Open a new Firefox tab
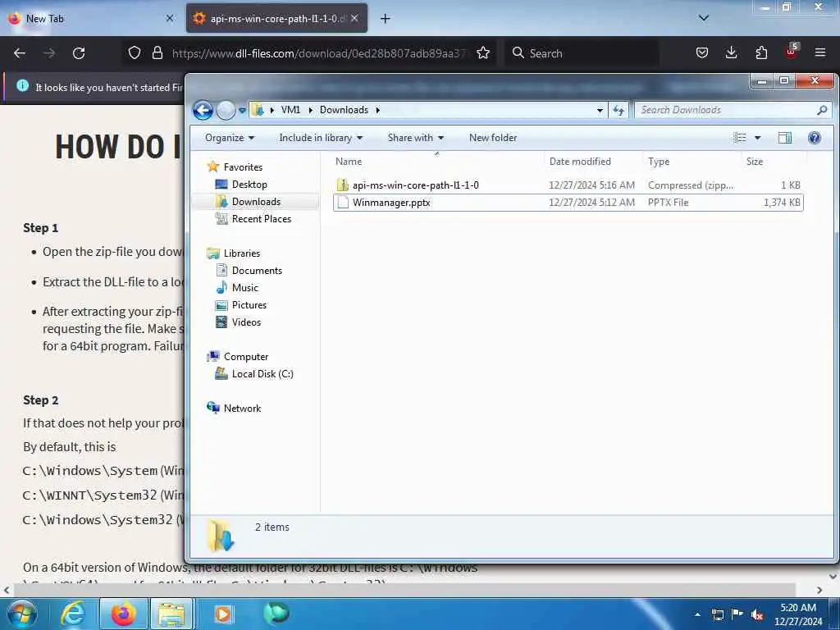840x630 pixels. [x=386, y=19]
